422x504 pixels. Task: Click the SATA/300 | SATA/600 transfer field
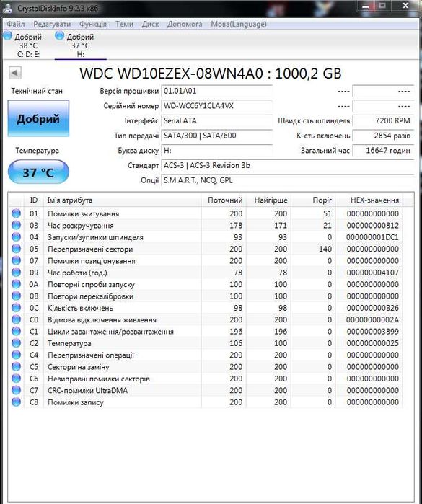(217, 136)
